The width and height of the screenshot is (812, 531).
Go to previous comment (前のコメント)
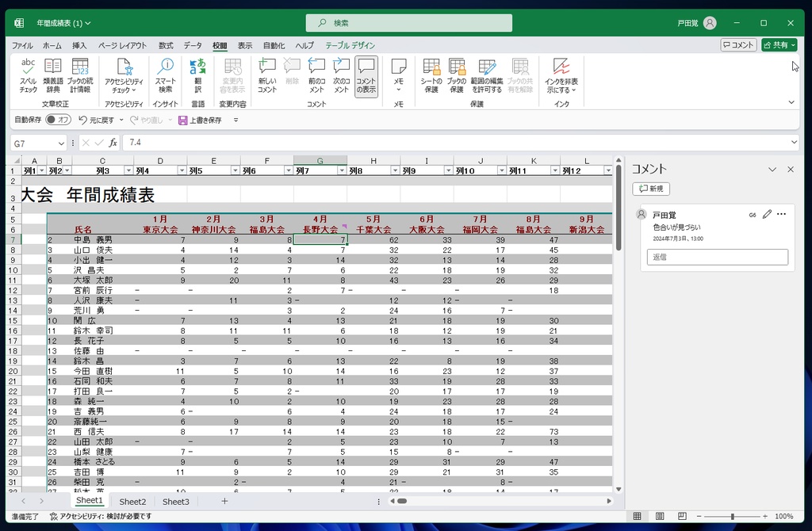point(316,75)
